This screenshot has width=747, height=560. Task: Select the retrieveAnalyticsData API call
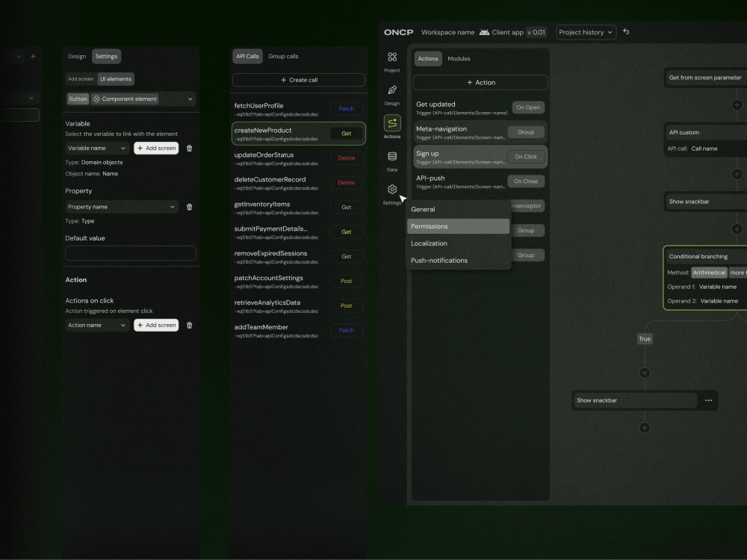[299, 305]
